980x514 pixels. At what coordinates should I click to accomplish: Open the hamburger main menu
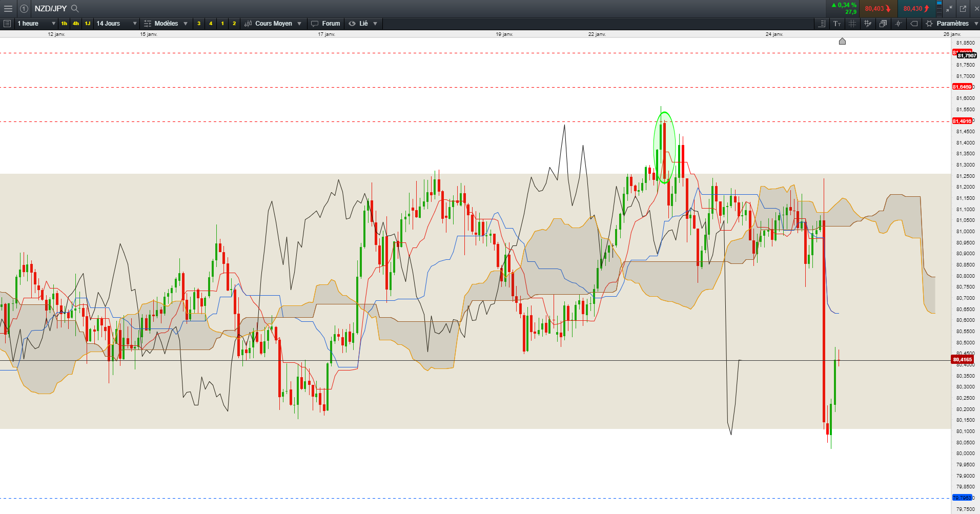pos(8,9)
